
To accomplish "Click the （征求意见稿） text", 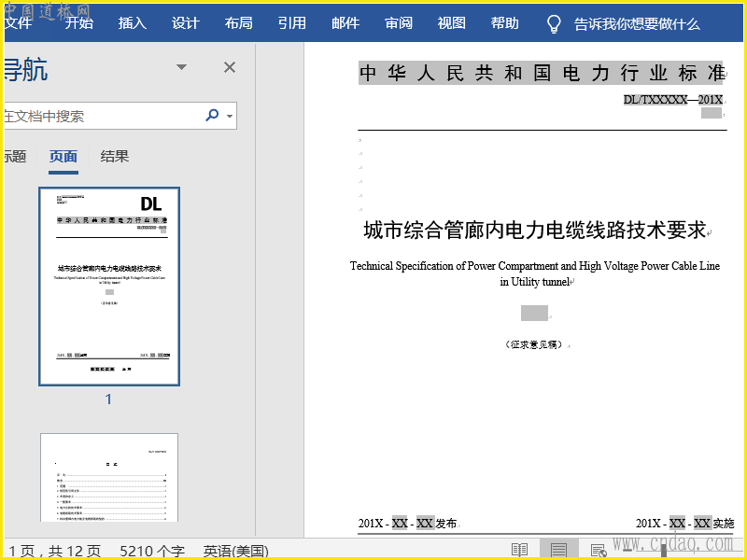I will pyautogui.click(x=534, y=344).
